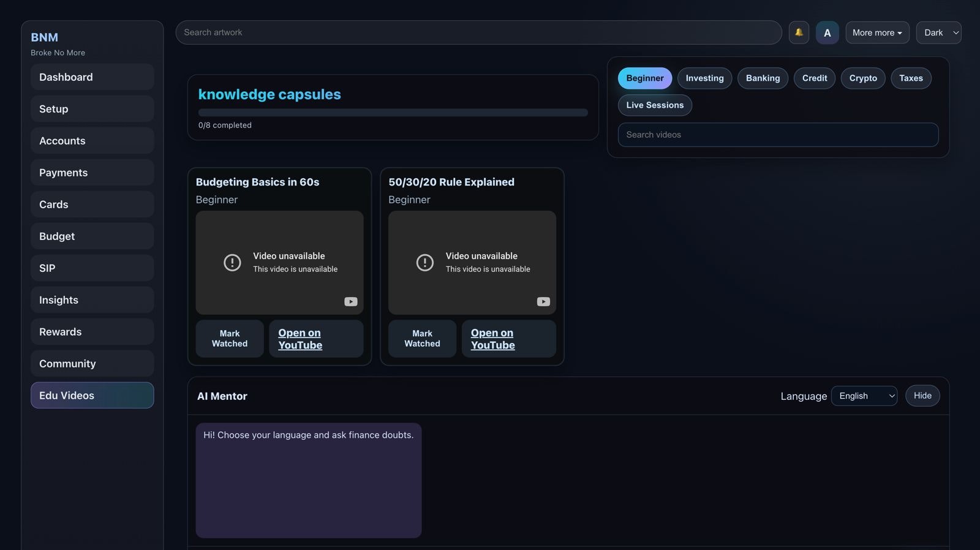This screenshot has height=550, width=980.
Task: Open Cards section in sidebar
Action: click(92, 204)
